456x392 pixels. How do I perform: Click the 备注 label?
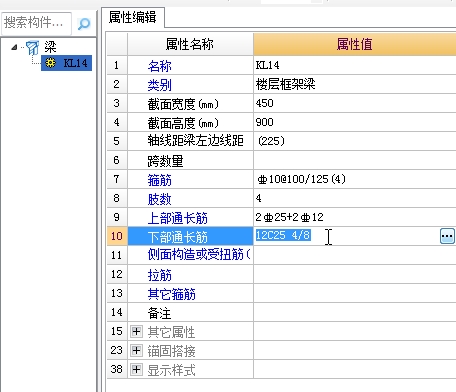pyautogui.click(x=160, y=313)
